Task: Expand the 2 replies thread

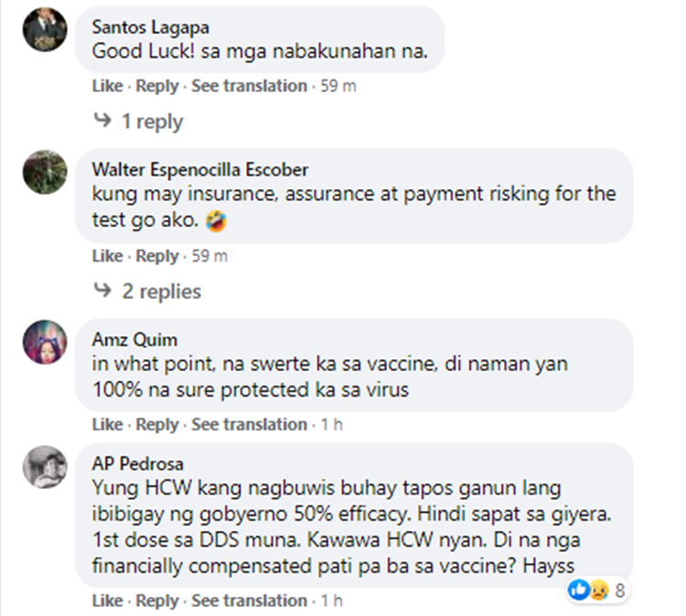Action: click(148, 292)
